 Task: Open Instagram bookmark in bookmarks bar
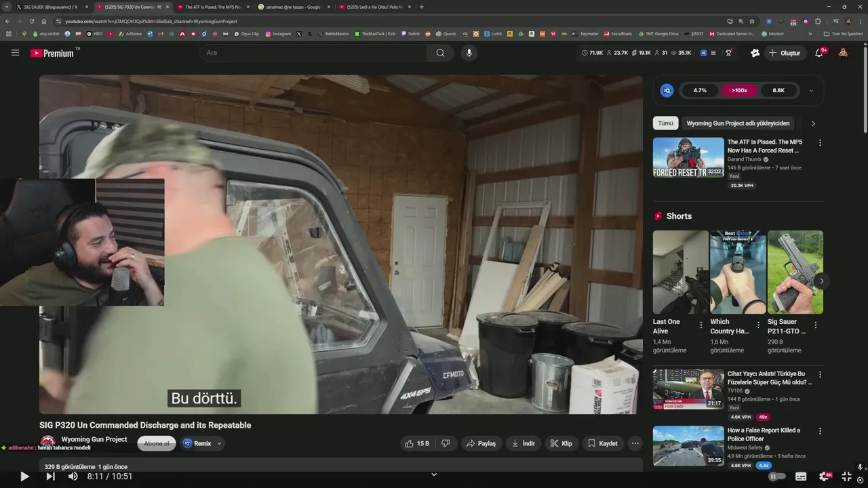point(278,34)
